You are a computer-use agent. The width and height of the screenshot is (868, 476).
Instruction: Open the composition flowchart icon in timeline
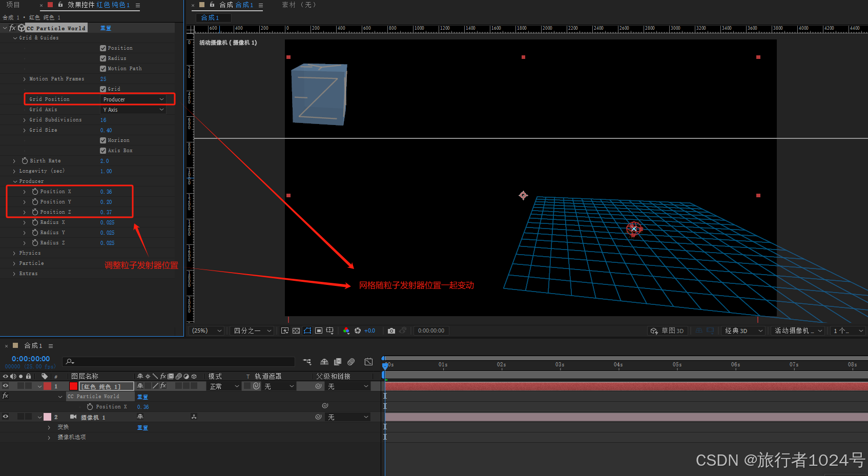point(307,362)
